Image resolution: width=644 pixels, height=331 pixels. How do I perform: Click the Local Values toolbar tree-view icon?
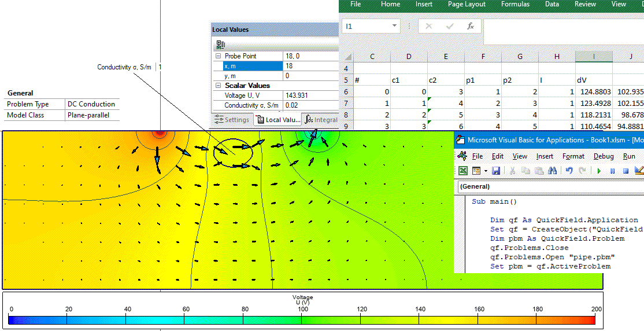[221, 45]
